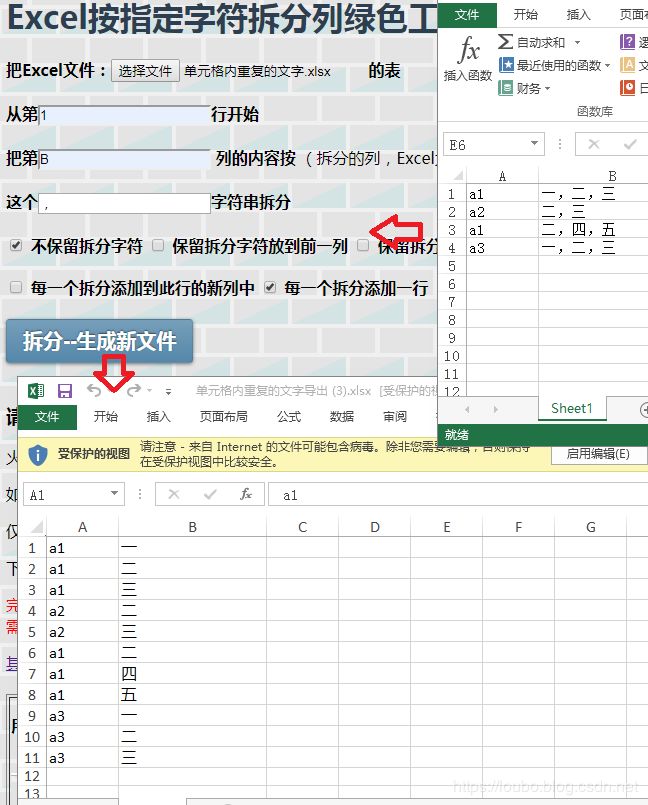Open the 自动求和 dropdown arrow
The width and height of the screenshot is (648, 805).
click(578, 43)
